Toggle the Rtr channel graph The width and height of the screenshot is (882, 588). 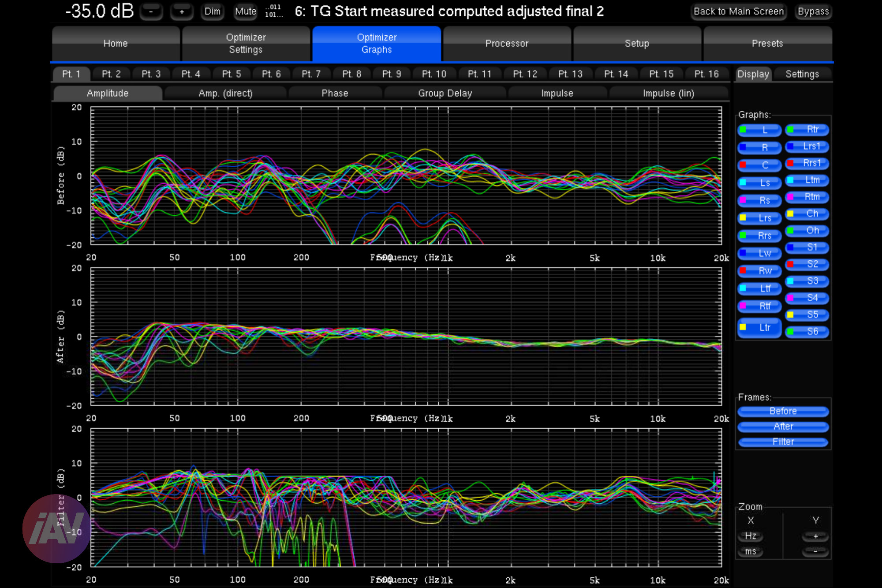[807, 130]
